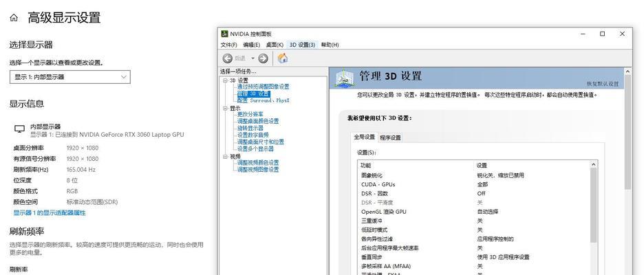Image resolution: width=644 pixels, height=275 pixels.
Task: Open the back history dropdown arrow
Action: pos(253,58)
